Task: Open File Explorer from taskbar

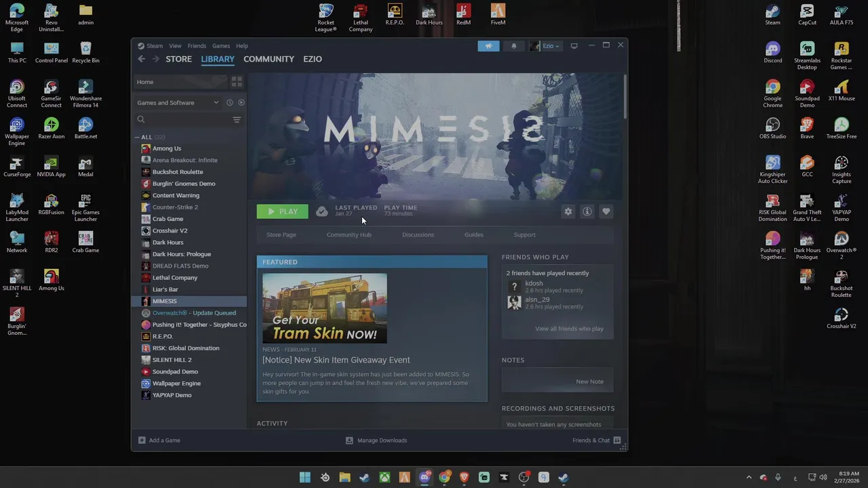Action: pos(344,477)
